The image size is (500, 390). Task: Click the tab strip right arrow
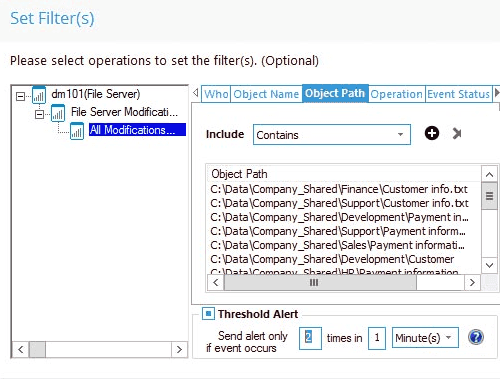tap(497, 93)
